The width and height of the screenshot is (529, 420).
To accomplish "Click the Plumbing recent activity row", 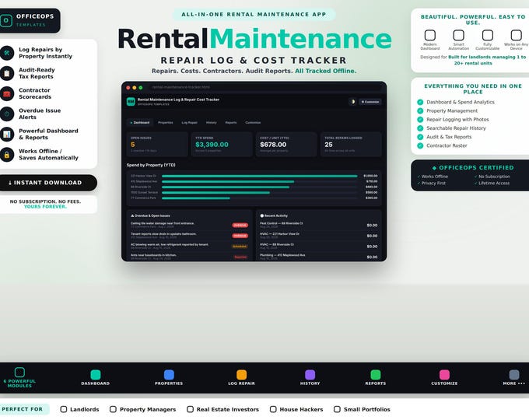I will 318,257.
